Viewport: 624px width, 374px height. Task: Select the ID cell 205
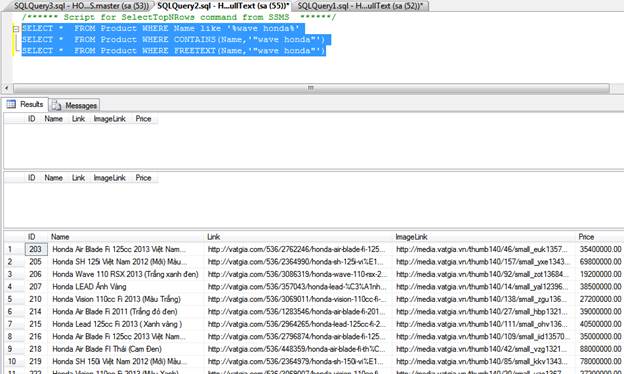[x=36, y=262]
